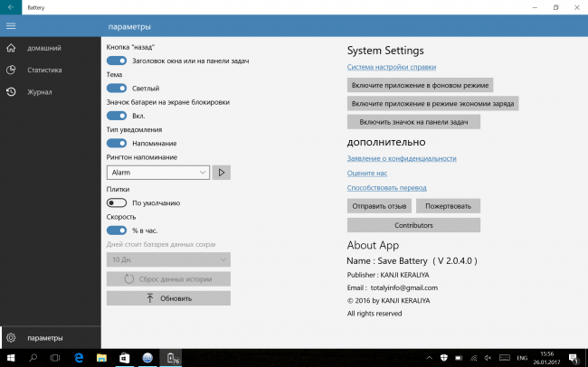This screenshot has height=367, width=588.
Task: Click the gear icon beside параметры
Action: (11, 338)
